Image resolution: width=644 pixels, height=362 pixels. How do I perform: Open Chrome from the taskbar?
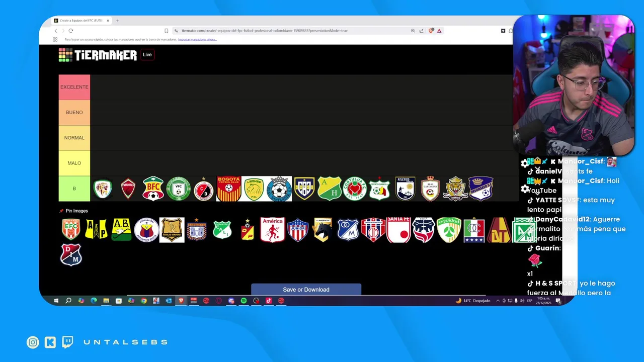[x=143, y=301]
